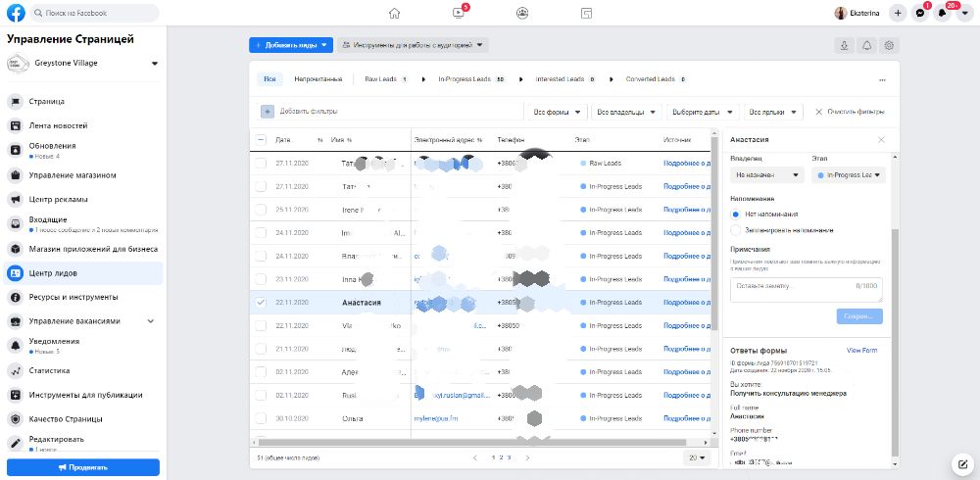Image resolution: width=980 pixels, height=480 pixels.
Task: Download leads using the download icon
Action: coord(845,45)
